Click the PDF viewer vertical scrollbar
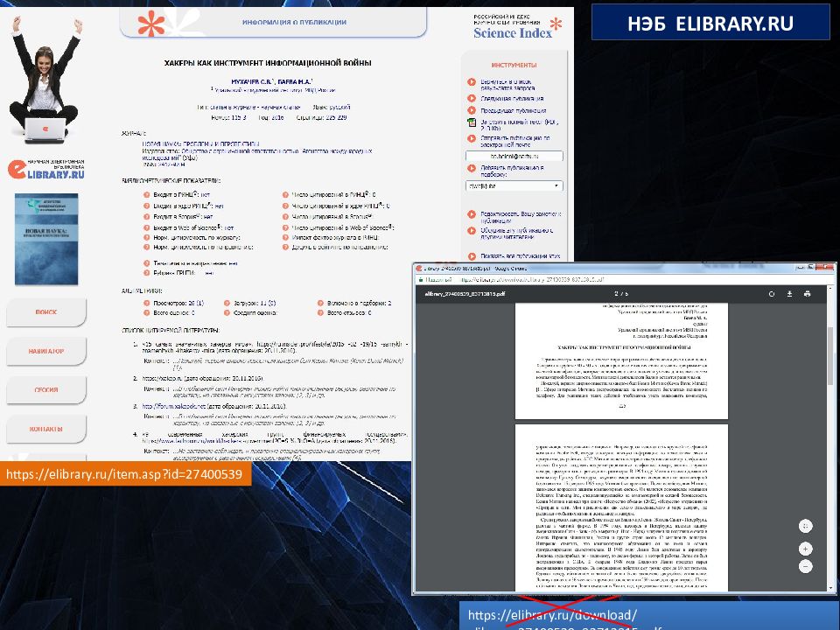 click(x=830, y=356)
